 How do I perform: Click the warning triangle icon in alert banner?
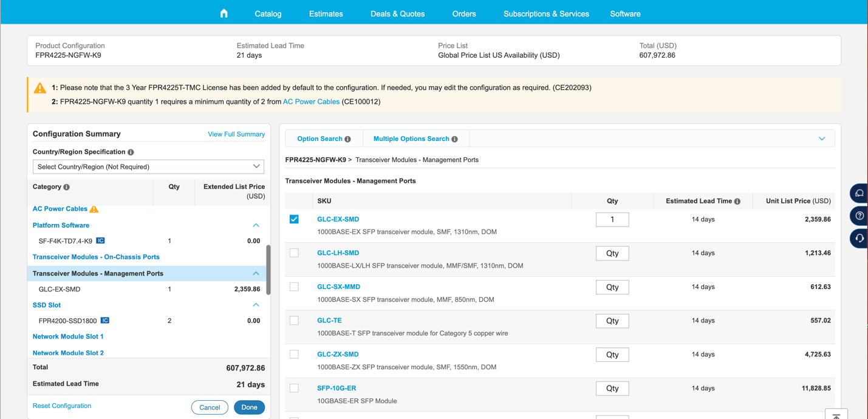tap(40, 88)
